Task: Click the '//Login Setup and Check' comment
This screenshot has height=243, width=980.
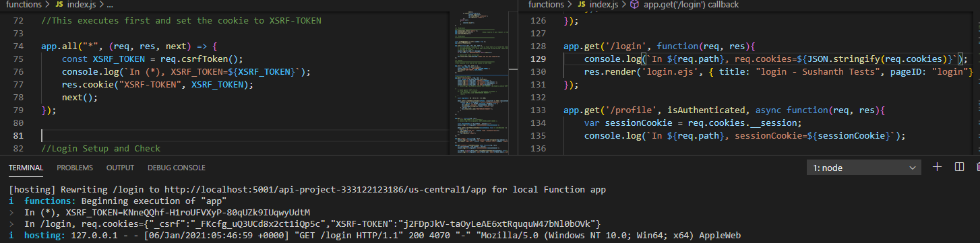Action: point(101,148)
